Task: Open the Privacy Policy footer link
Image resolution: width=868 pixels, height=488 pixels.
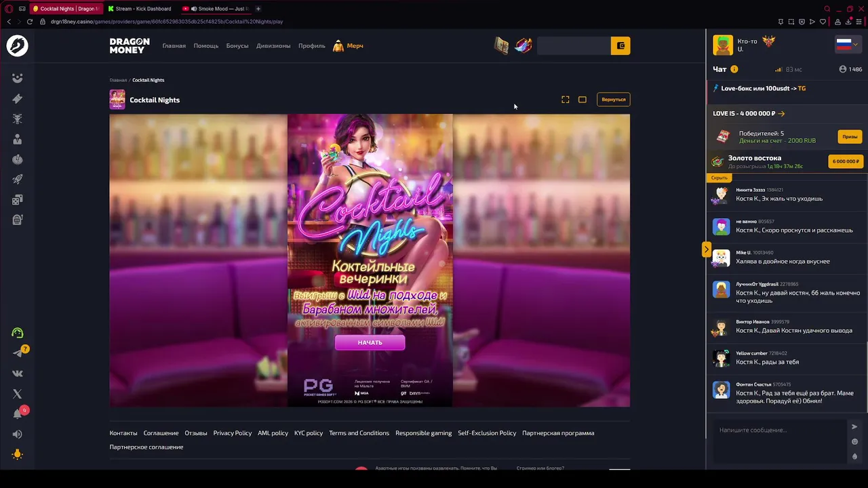Action: coord(233,433)
